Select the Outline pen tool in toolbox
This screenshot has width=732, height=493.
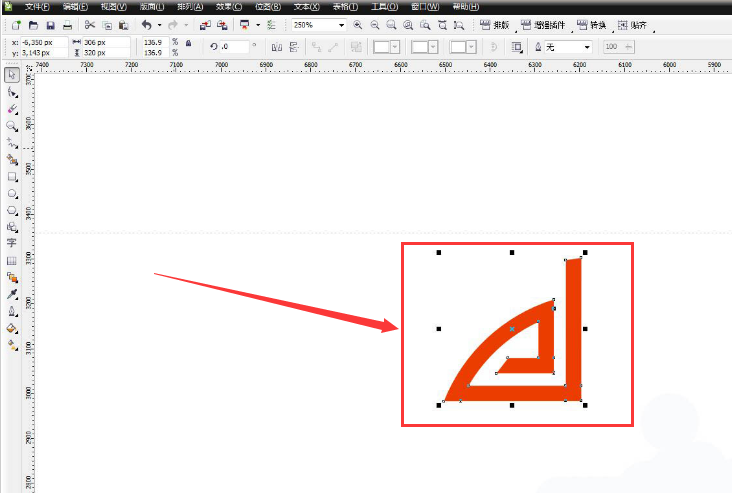[12, 311]
